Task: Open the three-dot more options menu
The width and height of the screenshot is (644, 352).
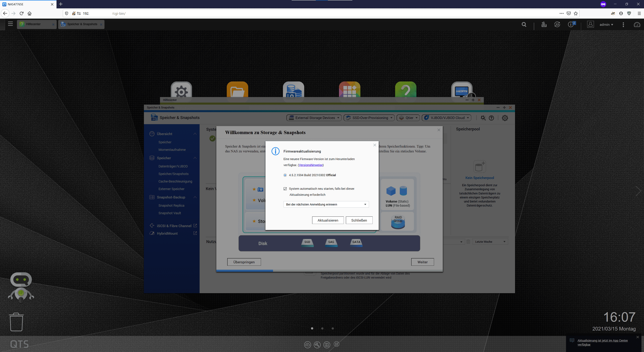Action: point(623,24)
